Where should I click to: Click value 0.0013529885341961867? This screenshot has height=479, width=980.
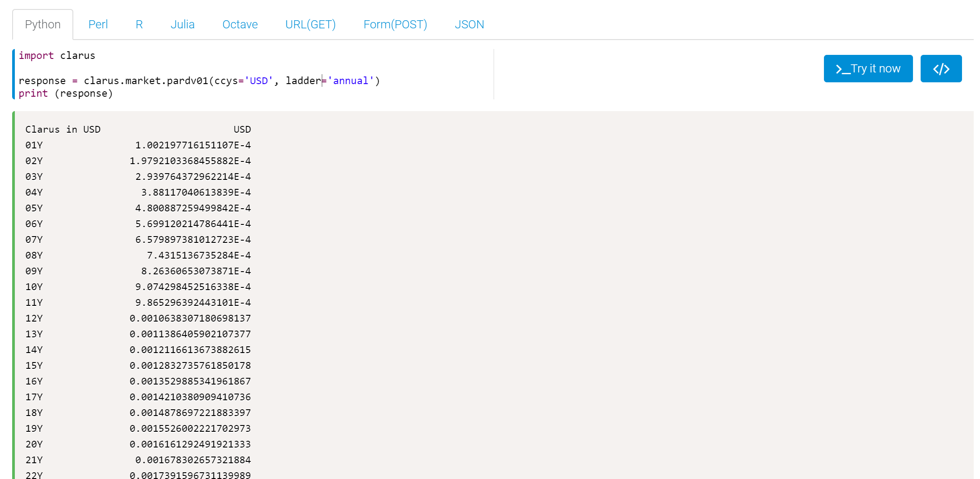(190, 381)
